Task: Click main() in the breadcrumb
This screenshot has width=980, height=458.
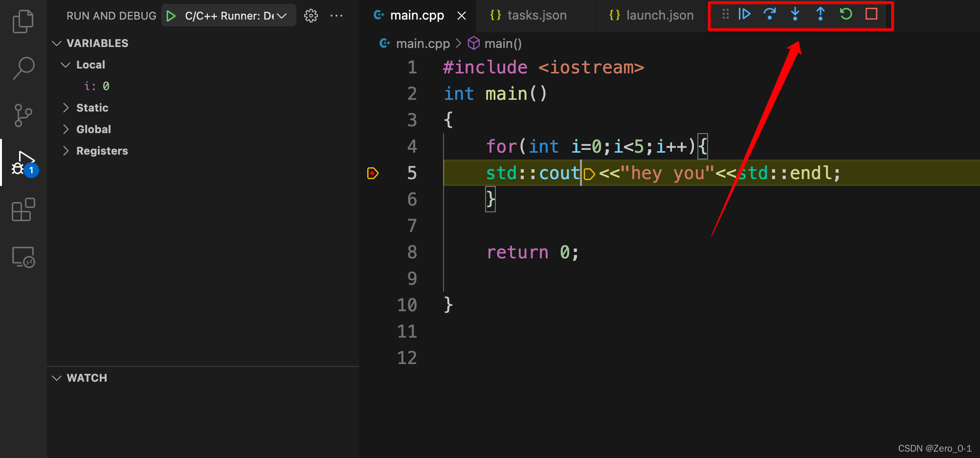Action: (503, 44)
